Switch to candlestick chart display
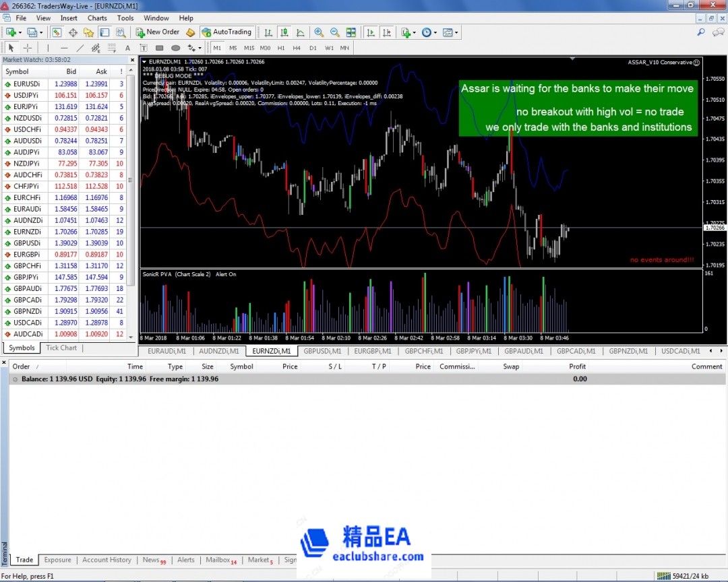This screenshot has height=582, width=728. [284, 32]
